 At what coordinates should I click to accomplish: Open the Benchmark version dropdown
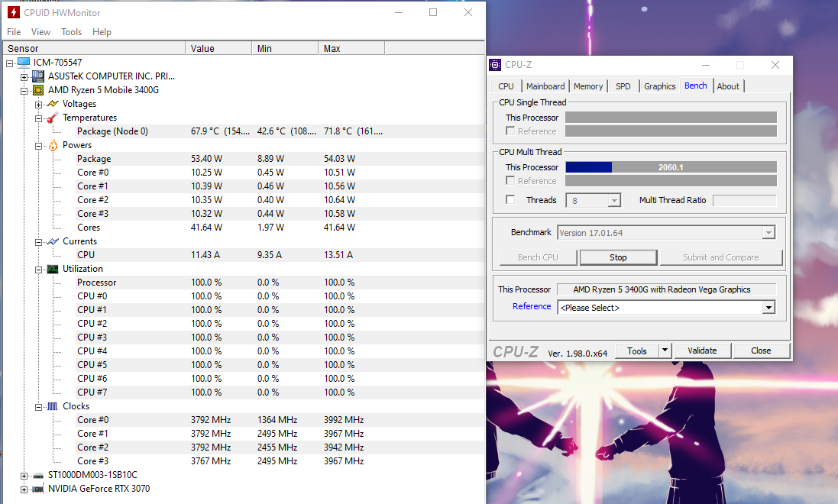[768, 233]
